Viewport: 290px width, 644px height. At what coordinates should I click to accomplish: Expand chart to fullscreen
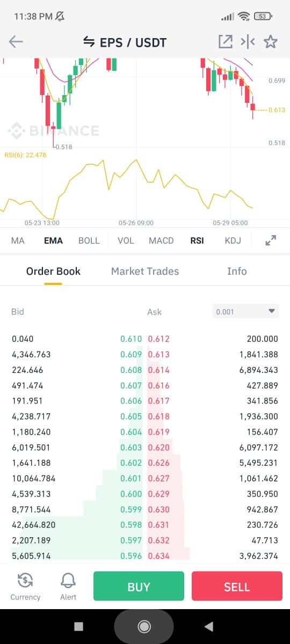271,240
